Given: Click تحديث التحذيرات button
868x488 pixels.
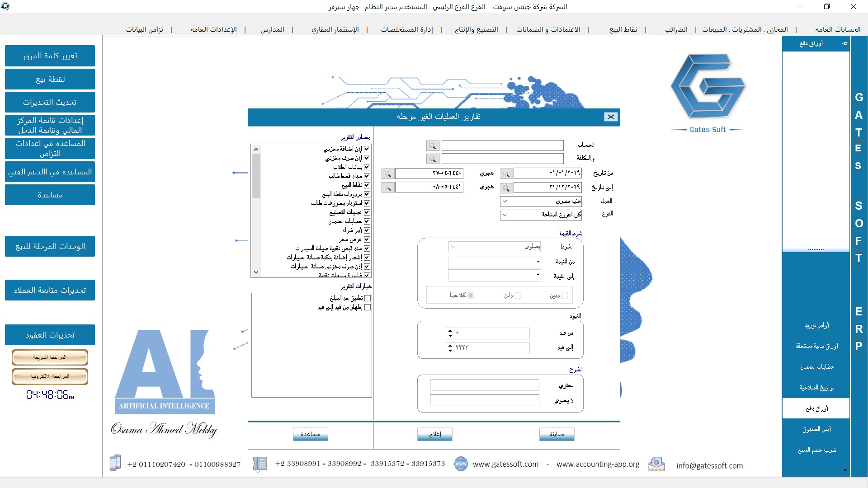Looking at the screenshot, I should [50, 102].
